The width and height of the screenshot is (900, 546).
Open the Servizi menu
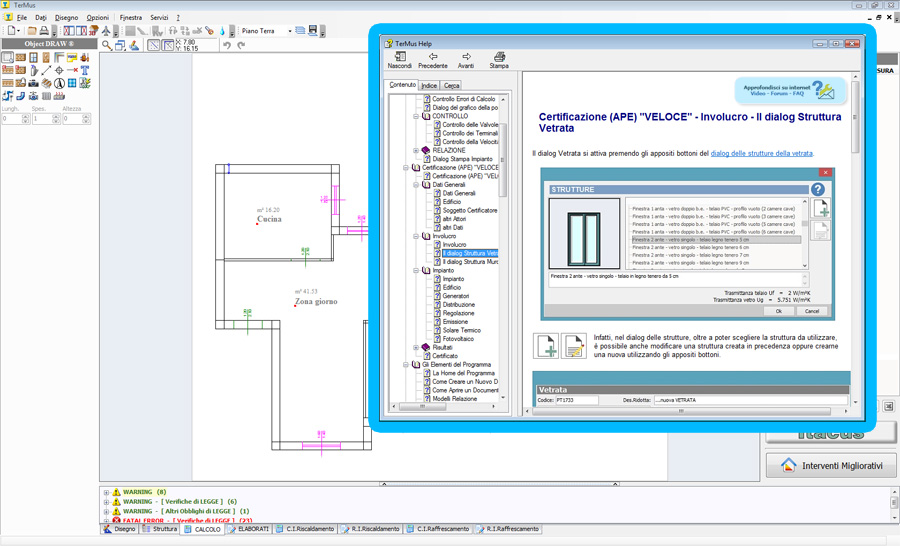coord(160,18)
